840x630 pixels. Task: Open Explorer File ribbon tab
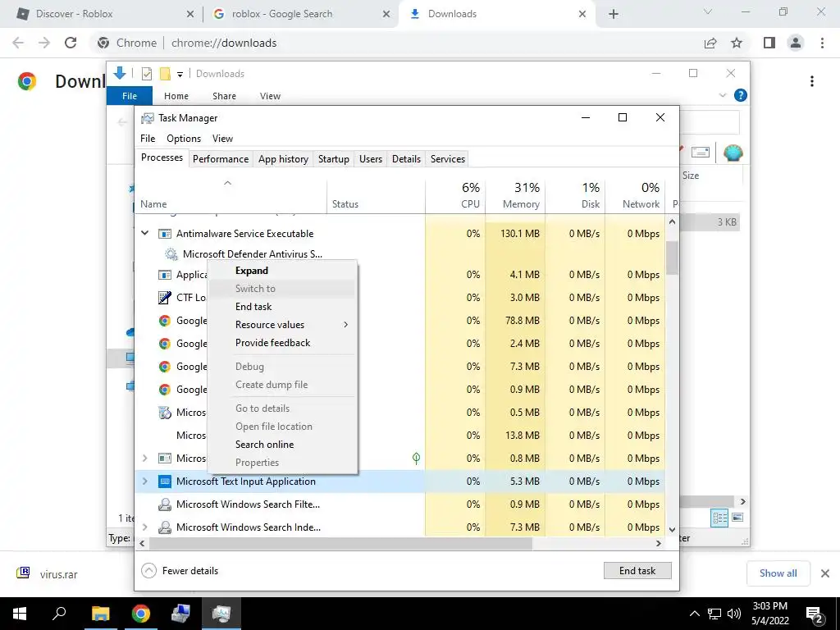coord(130,96)
